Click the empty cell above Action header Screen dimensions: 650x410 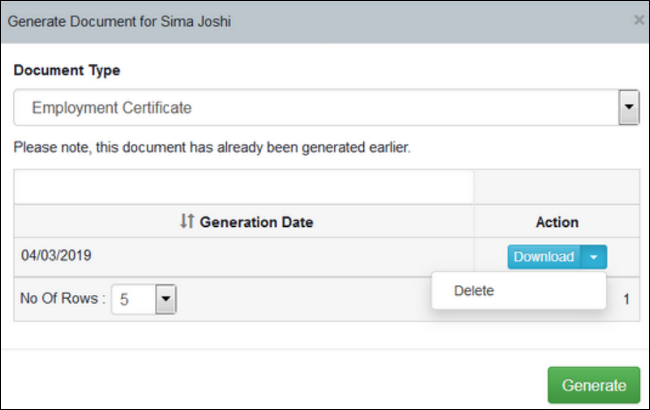coord(557,187)
